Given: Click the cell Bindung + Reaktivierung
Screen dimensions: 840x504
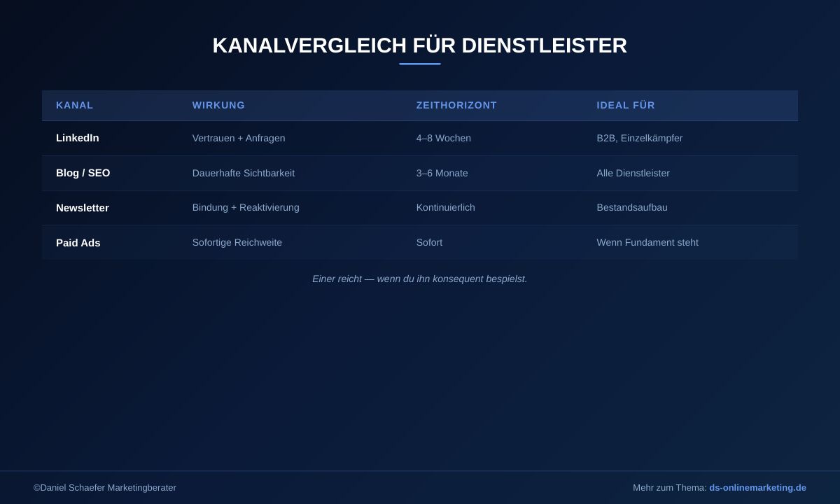Looking at the screenshot, I should [x=246, y=207].
